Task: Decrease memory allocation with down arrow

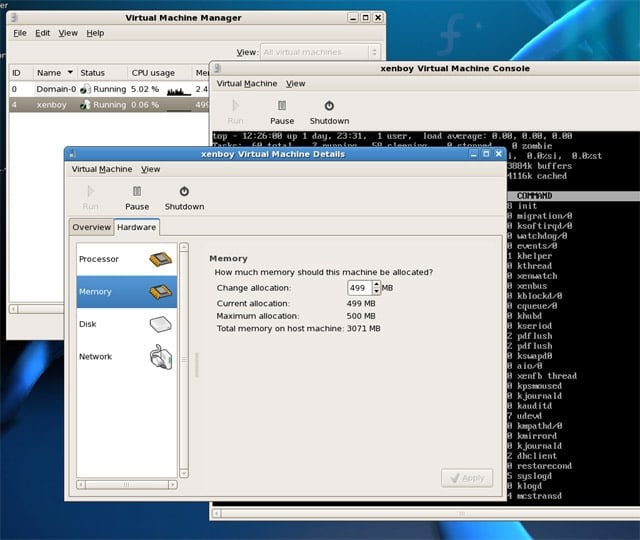Action: pyautogui.click(x=376, y=291)
